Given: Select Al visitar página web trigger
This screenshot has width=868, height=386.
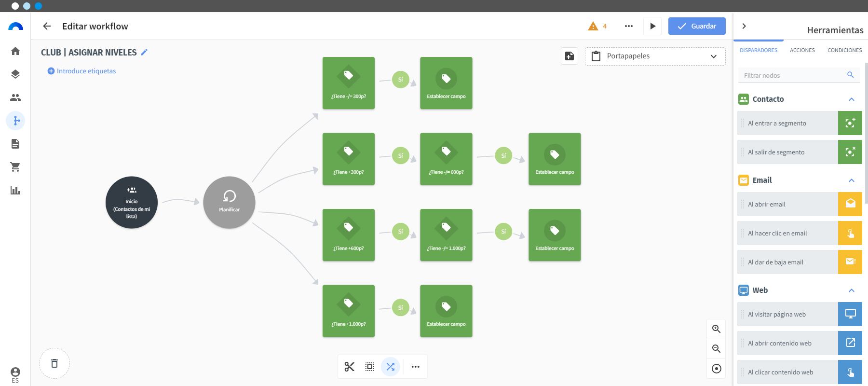Looking at the screenshot, I should (800, 314).
